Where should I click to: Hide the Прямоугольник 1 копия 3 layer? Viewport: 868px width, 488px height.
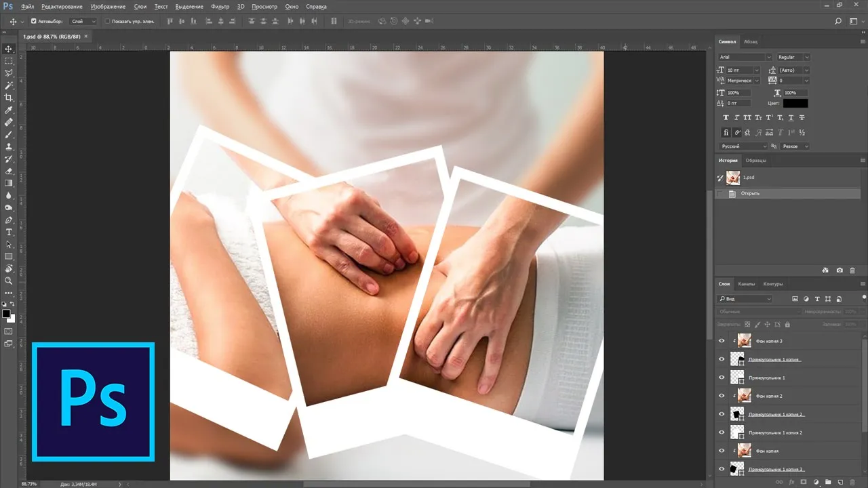pyautogui.click(x=722, y=469)
